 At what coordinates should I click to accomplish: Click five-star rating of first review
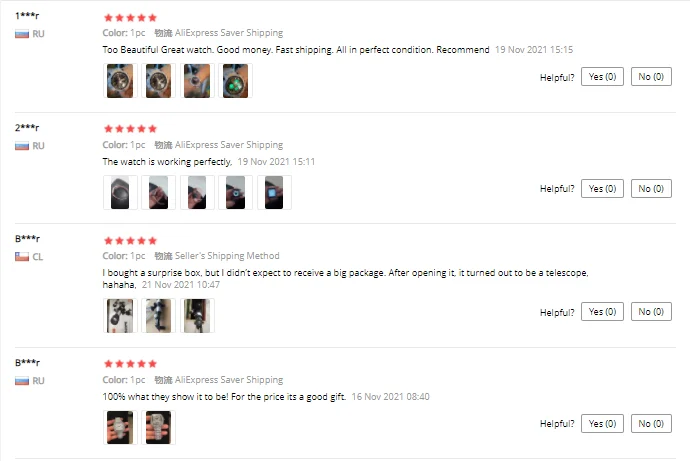(130, 18)
